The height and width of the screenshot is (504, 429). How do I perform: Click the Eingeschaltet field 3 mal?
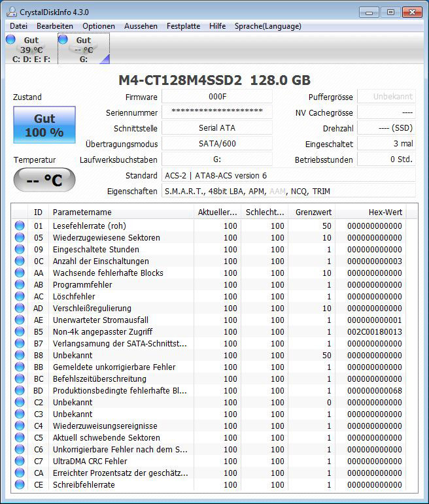[x=386, y=143]
